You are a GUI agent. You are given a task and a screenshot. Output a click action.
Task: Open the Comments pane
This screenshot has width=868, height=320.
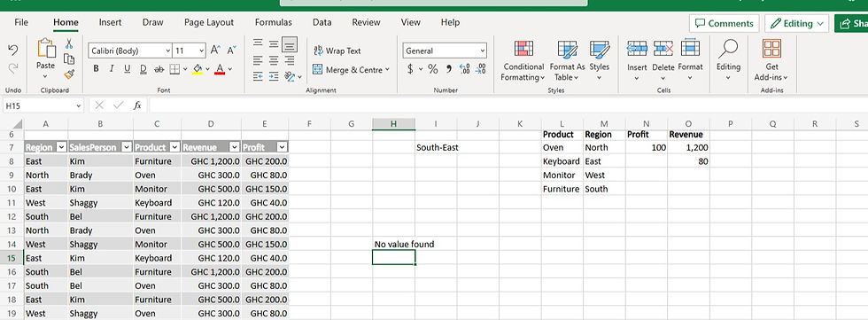point(725,23)
